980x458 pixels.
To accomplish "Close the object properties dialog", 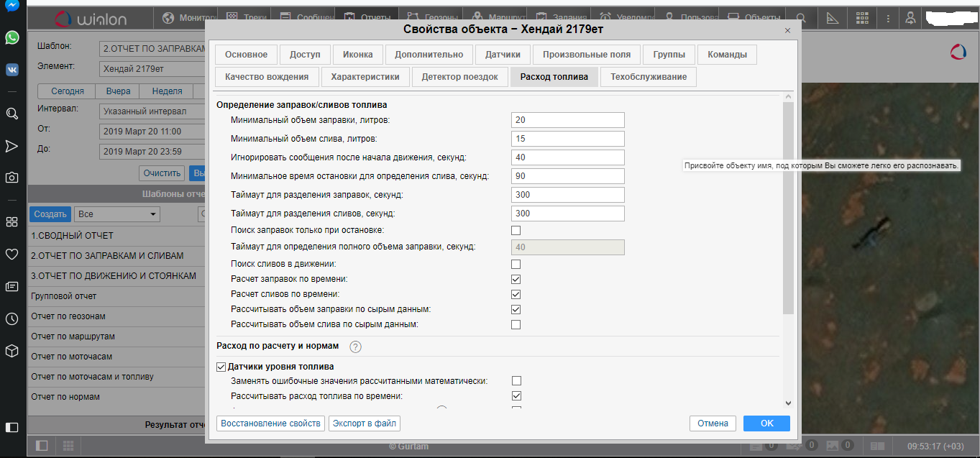I will tap(787, 30).
